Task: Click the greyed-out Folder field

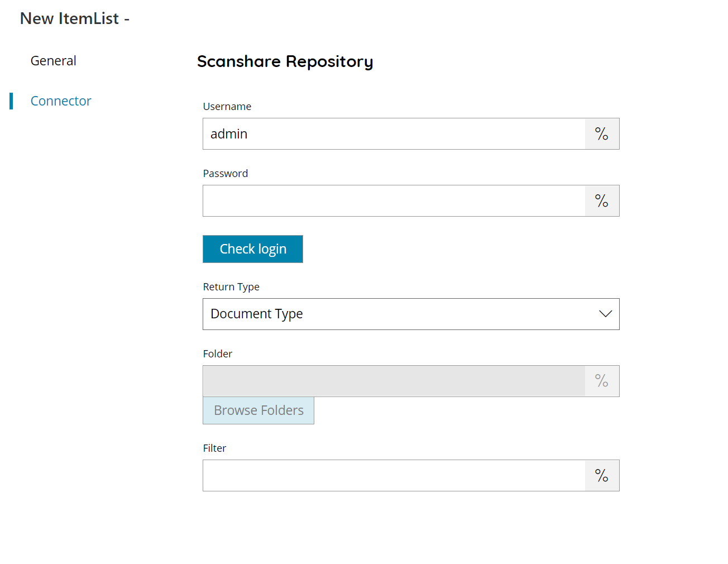Action: [x=394, y=381]
